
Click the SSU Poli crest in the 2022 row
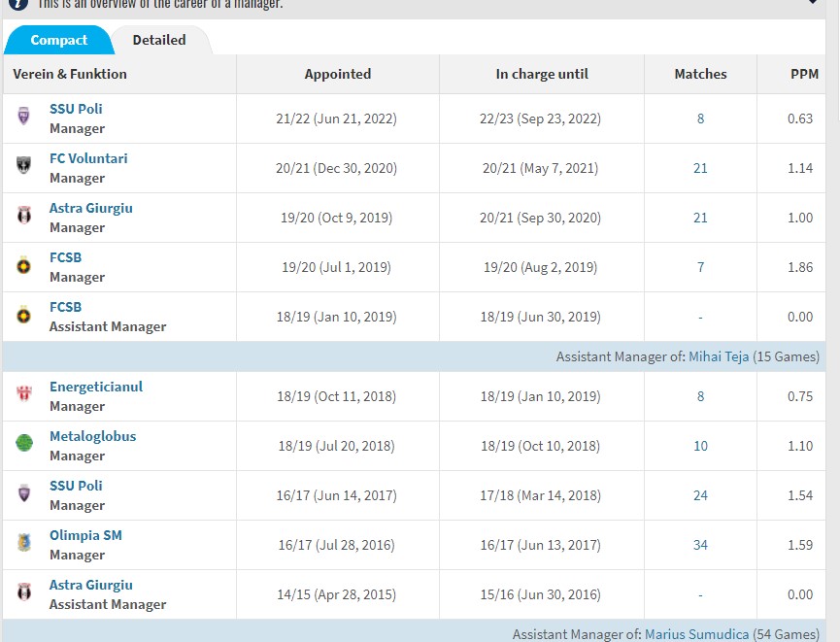(24, 118)
